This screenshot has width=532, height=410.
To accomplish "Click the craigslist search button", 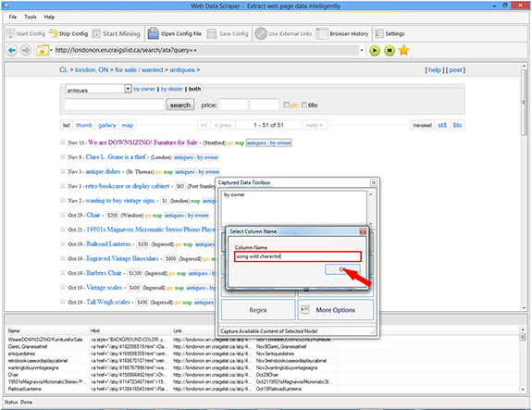I will pos(180,105).
